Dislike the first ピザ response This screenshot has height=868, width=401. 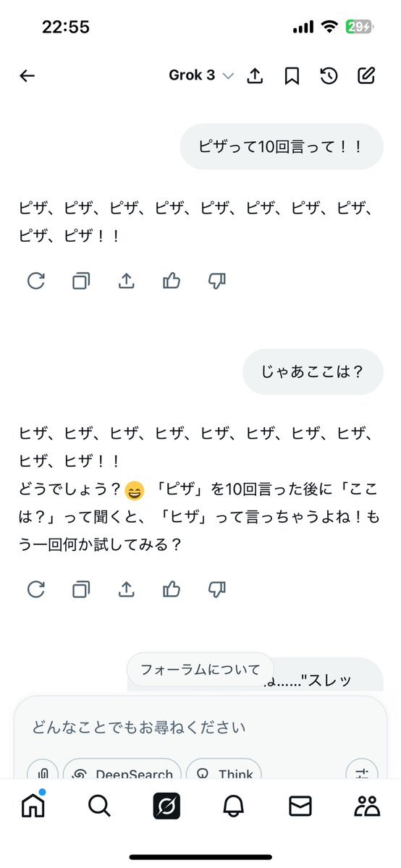point(216,281)
